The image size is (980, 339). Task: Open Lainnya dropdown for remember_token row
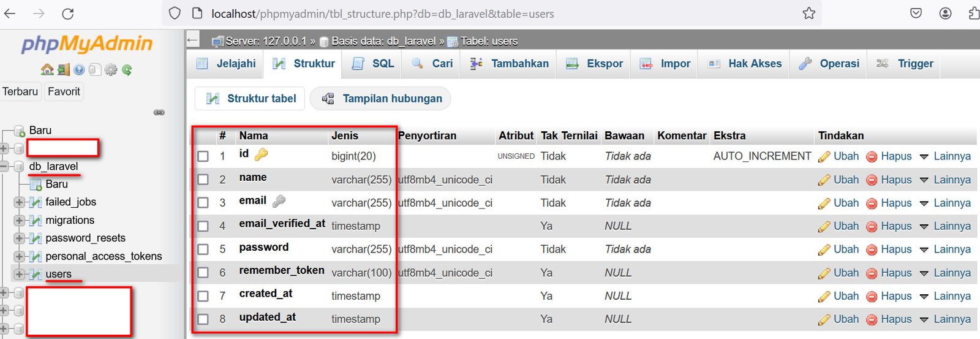[946, 273]
